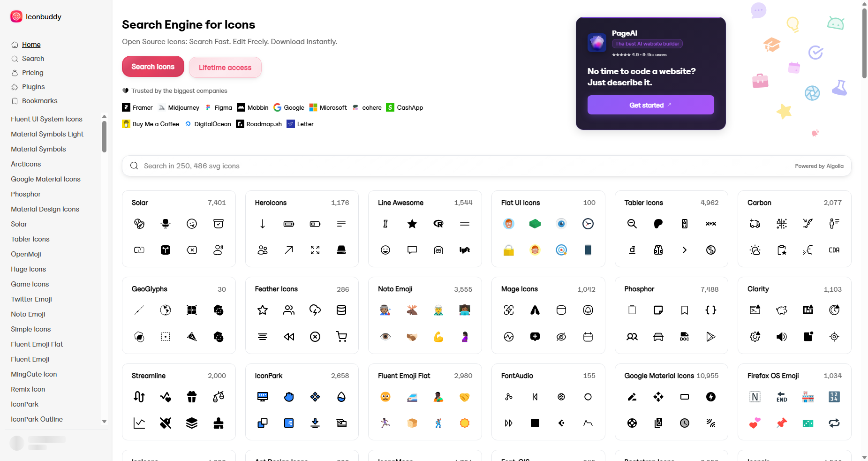The image size is (868, 461).
Task: Open the Tabler Icons set title
Action: pyautogui.click(x=643, y=203)
